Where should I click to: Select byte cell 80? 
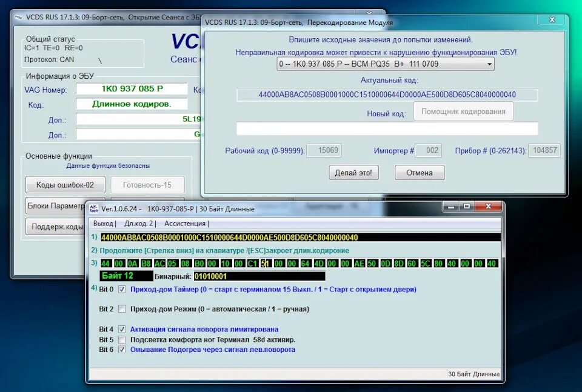click(438, 264)
